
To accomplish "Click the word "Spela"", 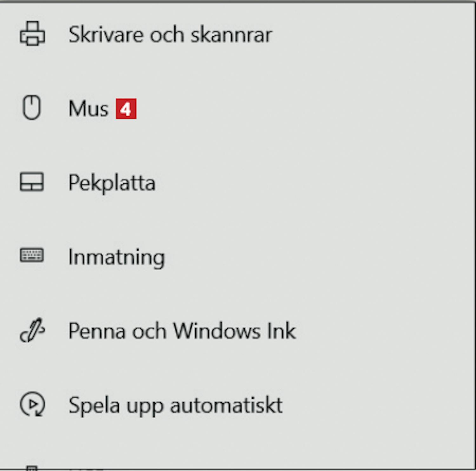I will 94,405.
